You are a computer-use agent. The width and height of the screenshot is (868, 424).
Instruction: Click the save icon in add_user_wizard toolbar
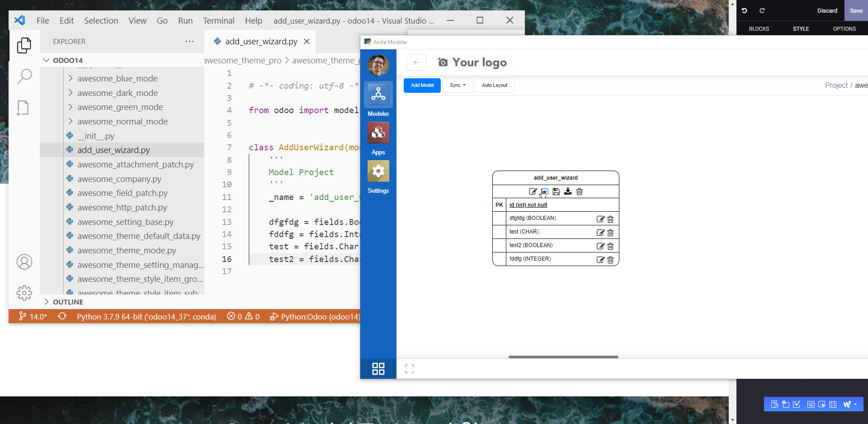pyautogui.click(x=556, y=191)
